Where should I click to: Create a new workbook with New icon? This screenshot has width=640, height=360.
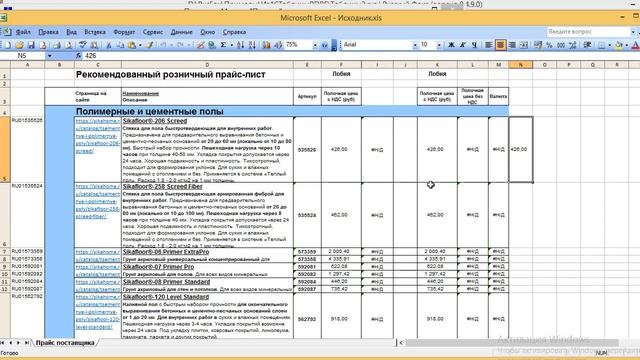tap(8, 45)
